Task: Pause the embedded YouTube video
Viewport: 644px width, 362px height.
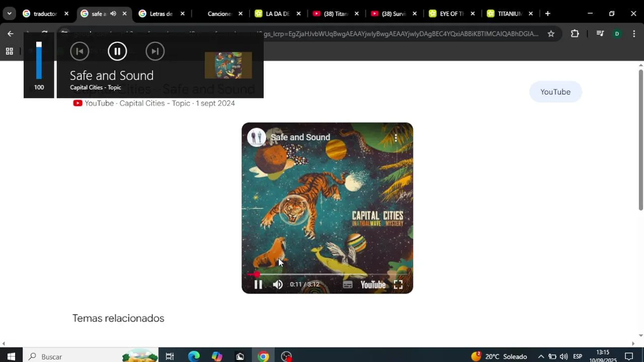Action: (258, 285)
